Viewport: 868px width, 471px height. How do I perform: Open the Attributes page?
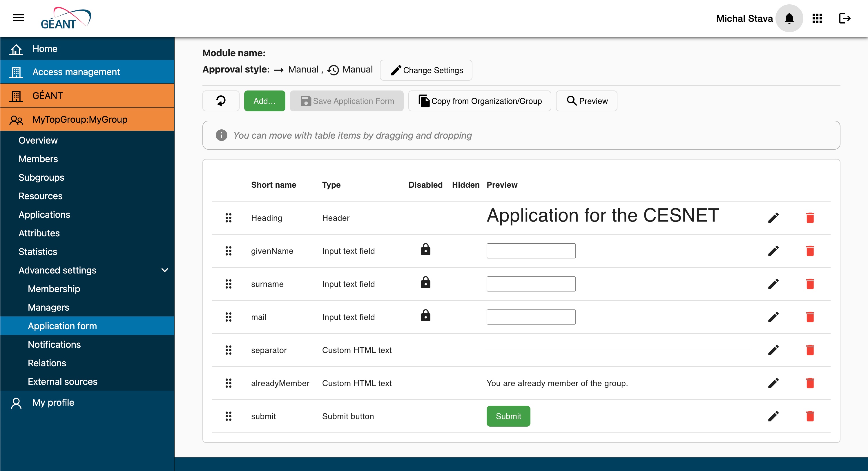coord(87,233)
